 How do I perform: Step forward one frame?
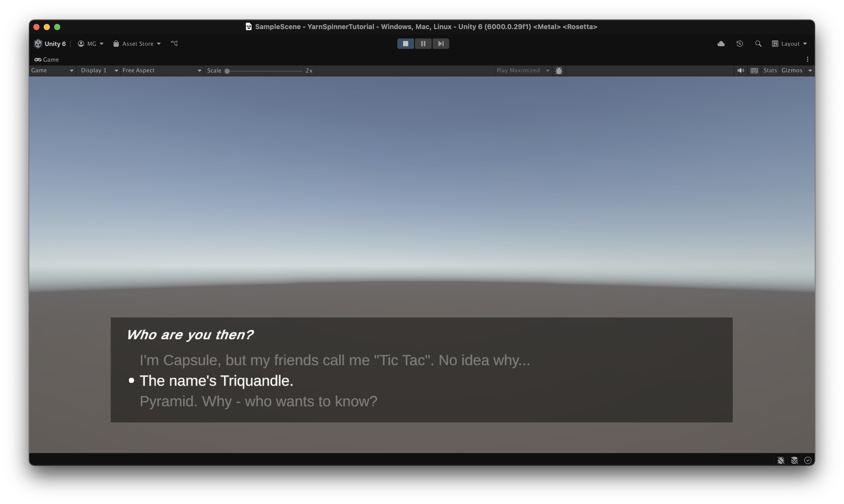[441, 43]
